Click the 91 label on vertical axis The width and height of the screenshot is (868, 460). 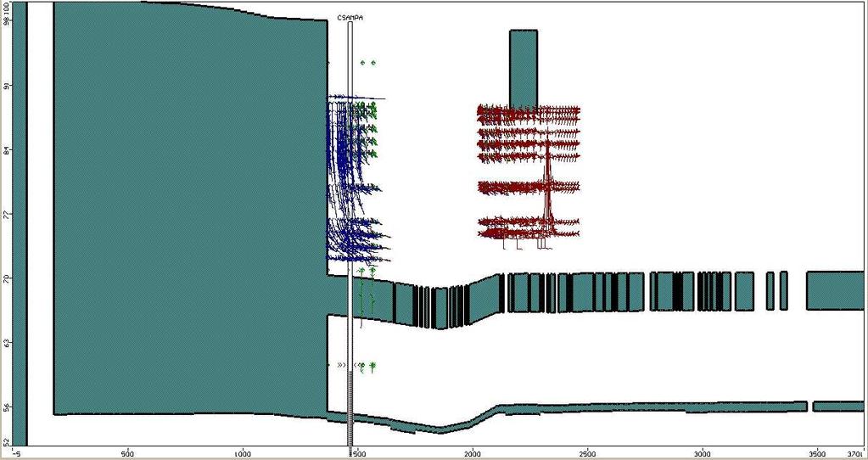(6, 86)
